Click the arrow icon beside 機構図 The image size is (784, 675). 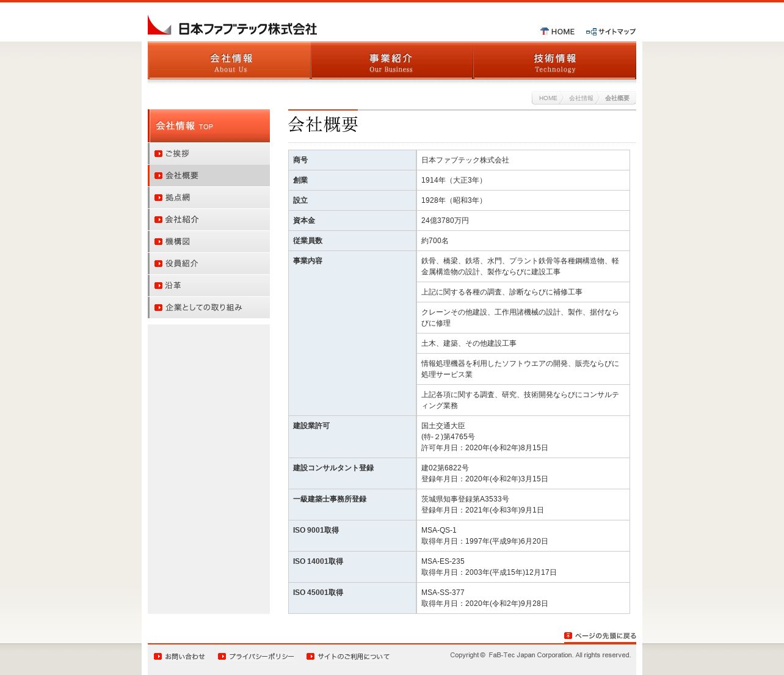point(159,242)
